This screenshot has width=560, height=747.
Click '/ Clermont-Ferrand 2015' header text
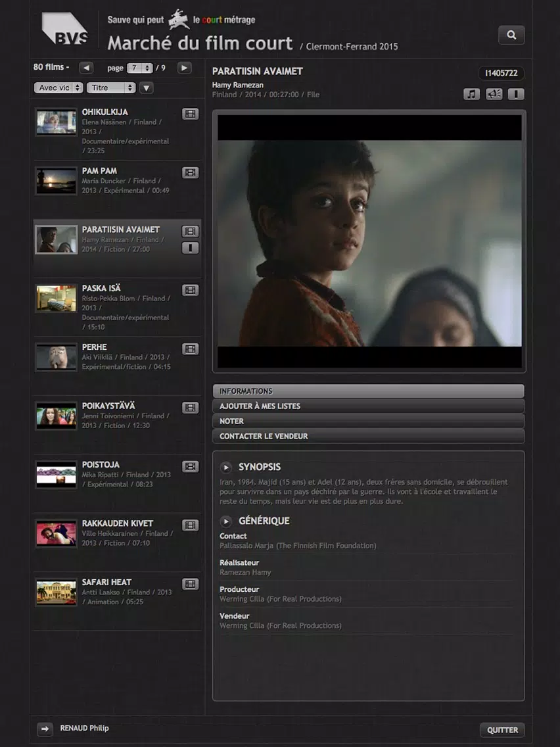pos(348,47)
